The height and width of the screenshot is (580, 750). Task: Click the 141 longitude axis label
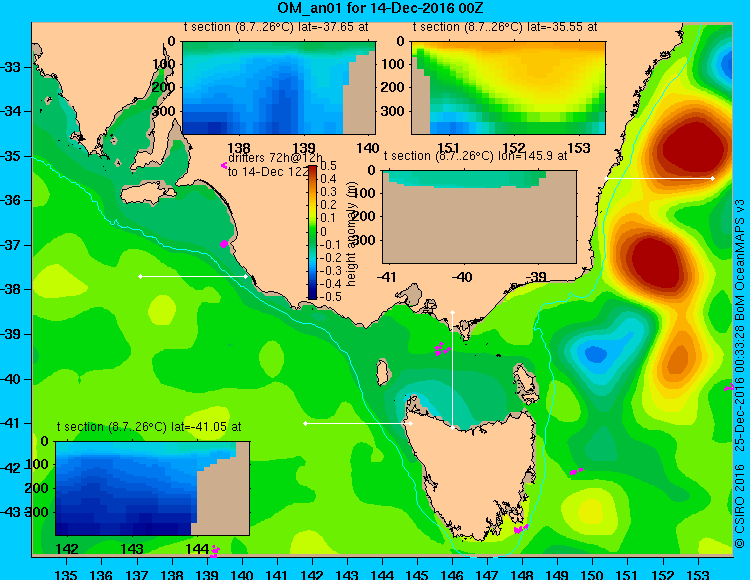[x=277, y=575]
